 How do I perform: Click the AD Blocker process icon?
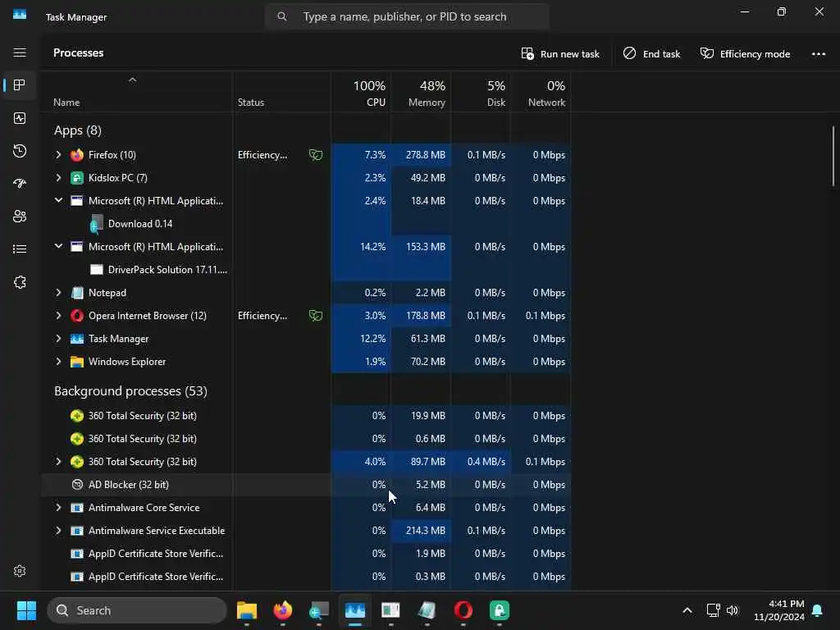pyautogui.click(x=77, y=484)
